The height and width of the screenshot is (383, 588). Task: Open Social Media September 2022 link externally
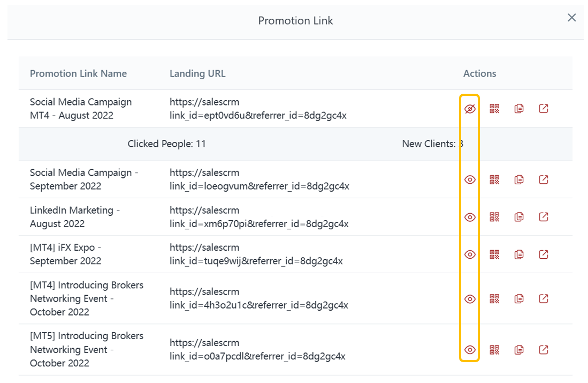[544, 179]
